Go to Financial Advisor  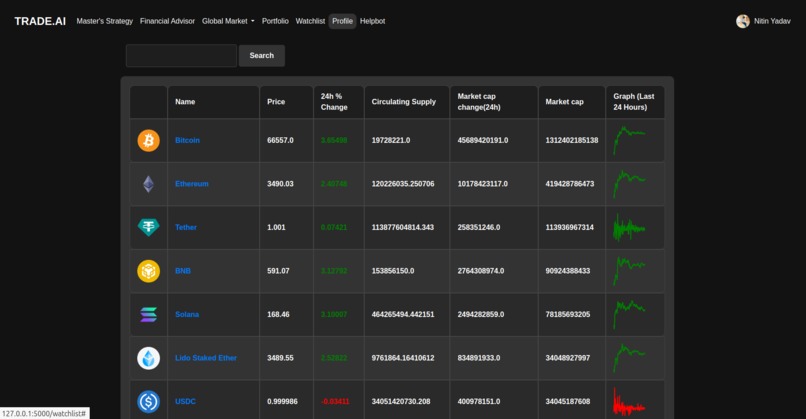pyautogui.click(x=167, y=21)
